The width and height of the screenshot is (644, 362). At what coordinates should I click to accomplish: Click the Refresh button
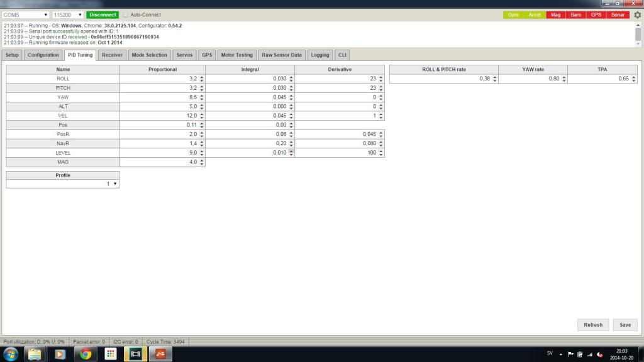coord(593,325)
